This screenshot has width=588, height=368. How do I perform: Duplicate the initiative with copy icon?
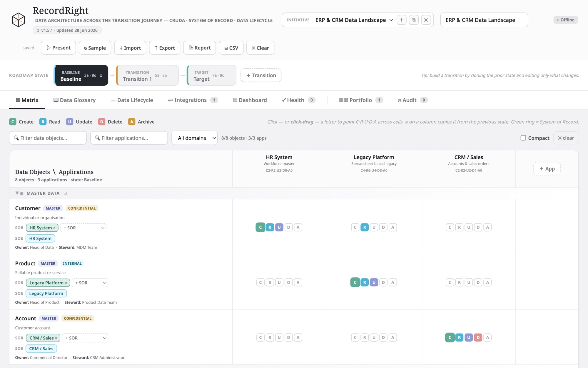point(414,20)
